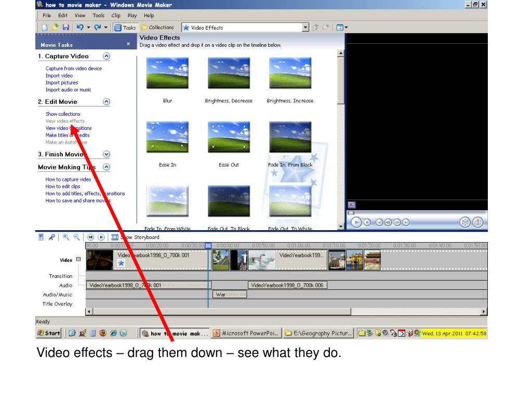Click the Import video link

[59, 76]
